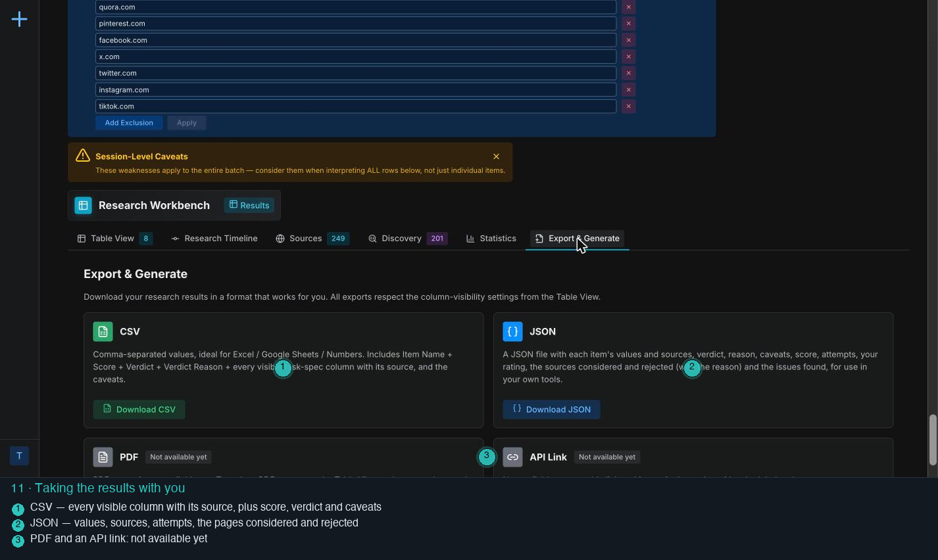
Task: Click the plus icon in left sidebar
Action: pyautogui.click(x=19, y=19)
